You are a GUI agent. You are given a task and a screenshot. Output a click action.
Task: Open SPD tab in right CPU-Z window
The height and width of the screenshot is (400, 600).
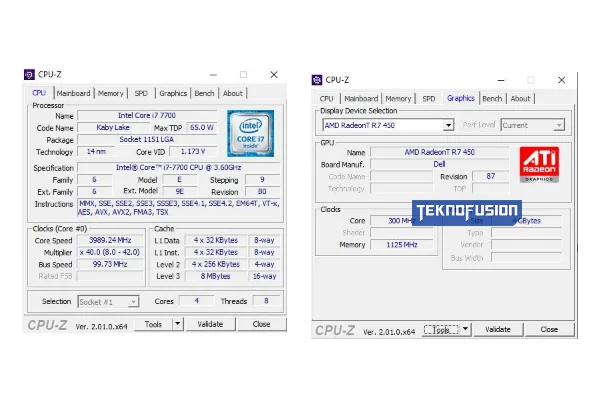[x=429, y=99]
